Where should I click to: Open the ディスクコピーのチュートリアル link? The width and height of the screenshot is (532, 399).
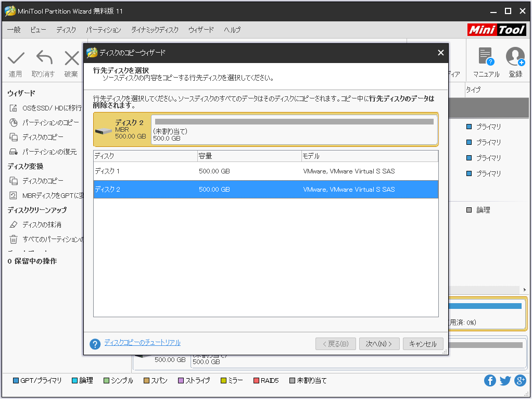pos(142,343)
